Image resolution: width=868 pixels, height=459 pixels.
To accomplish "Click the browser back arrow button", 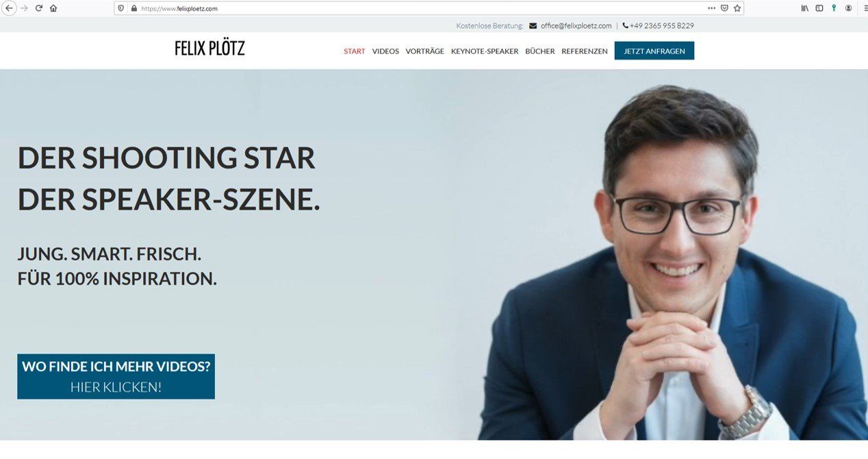I will (x=9, y=8).
